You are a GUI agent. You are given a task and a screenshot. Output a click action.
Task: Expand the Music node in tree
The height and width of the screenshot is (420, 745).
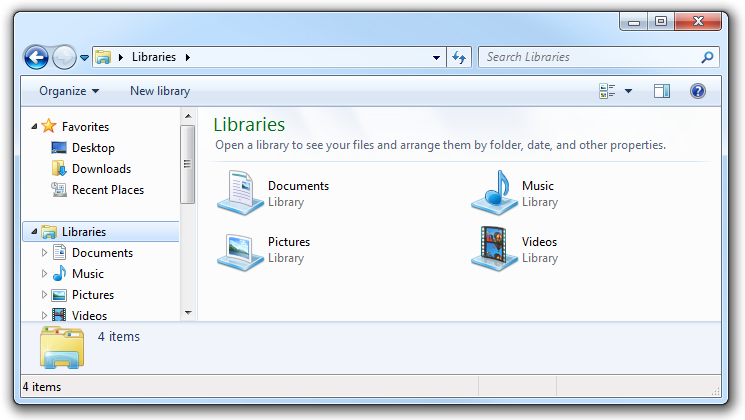click(44, 273)
